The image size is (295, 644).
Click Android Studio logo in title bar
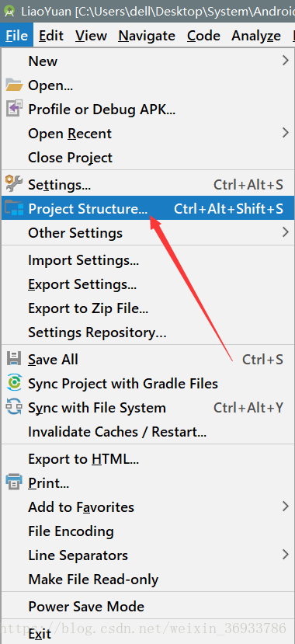(9, 11)
